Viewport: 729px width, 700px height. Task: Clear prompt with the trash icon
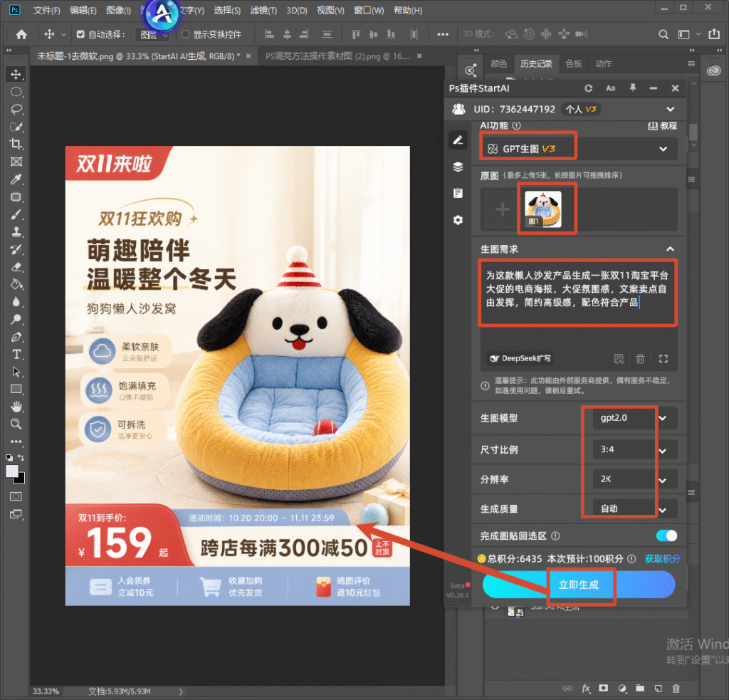tap(640, 359)
